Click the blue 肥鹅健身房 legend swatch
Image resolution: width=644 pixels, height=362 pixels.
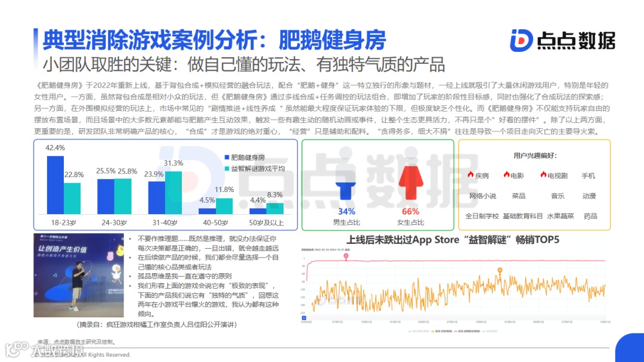pyautogui.click(x=227, y=157)
